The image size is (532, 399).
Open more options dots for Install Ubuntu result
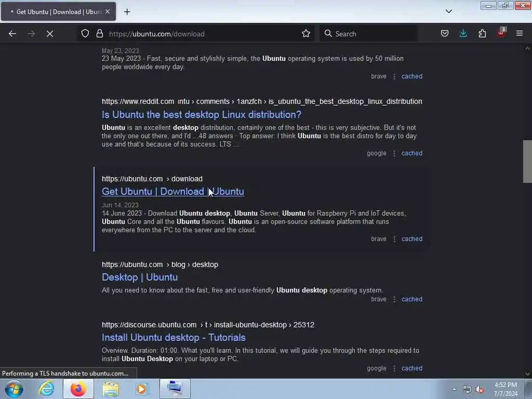(x=394, y=368)
